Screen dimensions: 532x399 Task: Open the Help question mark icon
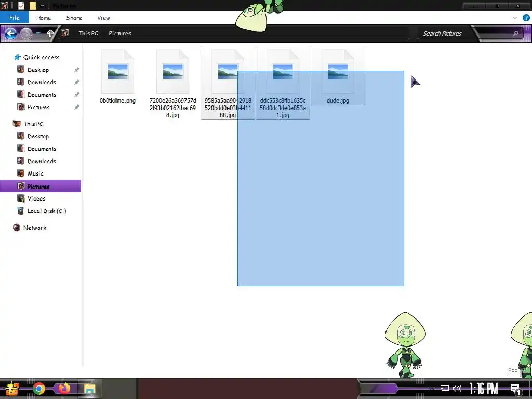(526, 18)
